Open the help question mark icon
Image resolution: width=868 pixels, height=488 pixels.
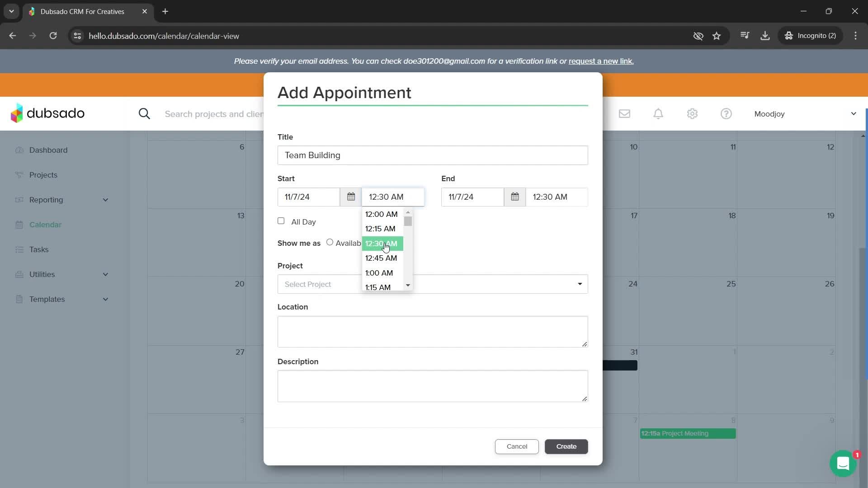coord(726,114)
